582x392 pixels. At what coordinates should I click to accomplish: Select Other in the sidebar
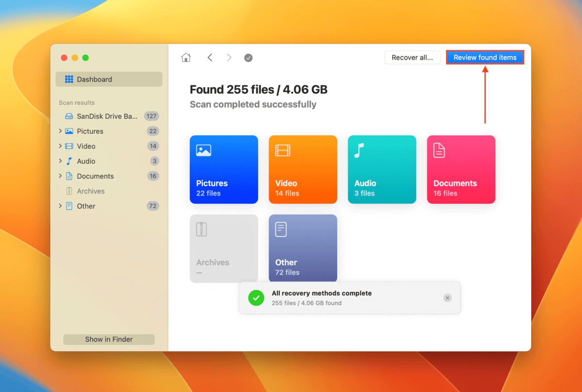[x=109, y=206]
